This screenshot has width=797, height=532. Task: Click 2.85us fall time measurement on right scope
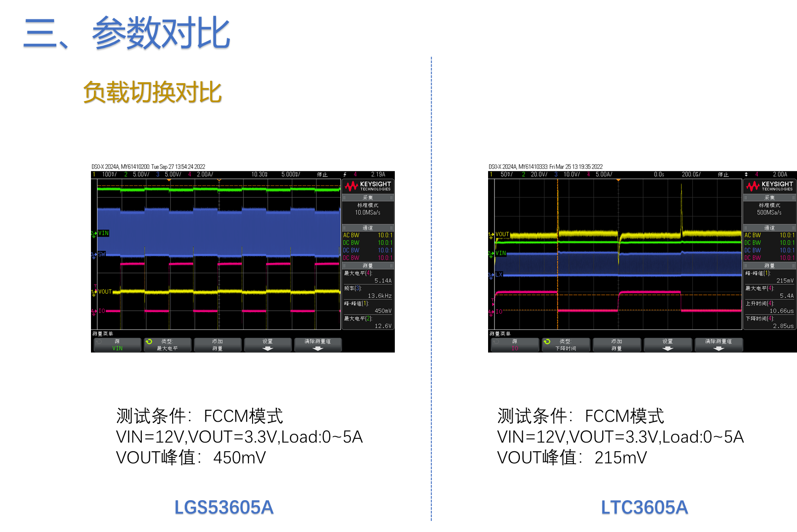point(783,326)
